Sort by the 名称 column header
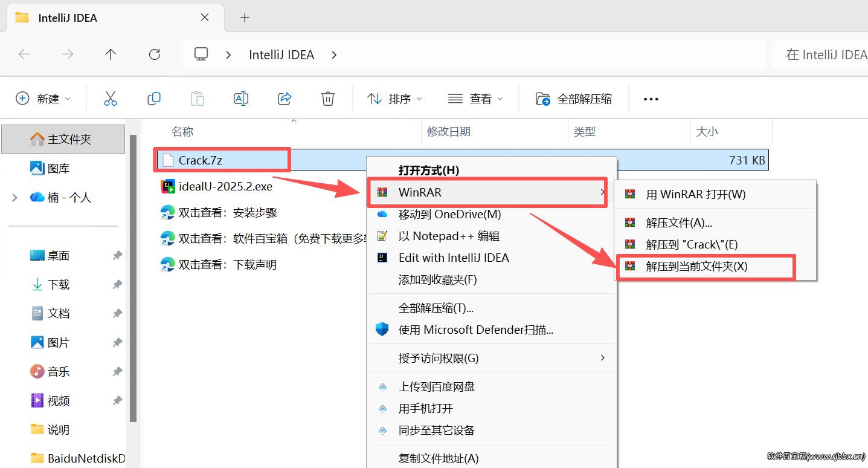The width and height of the screenshot is (868, 468). point(182,131)
